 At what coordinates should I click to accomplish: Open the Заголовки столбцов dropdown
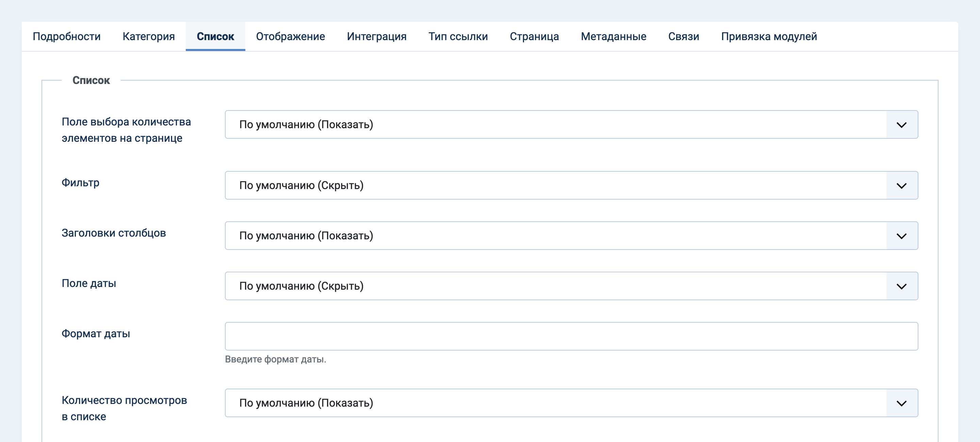click(571, 236)
